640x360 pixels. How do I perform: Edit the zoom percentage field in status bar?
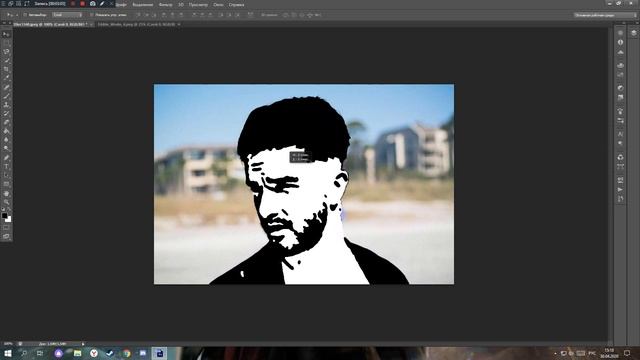[x=8, y=344]
